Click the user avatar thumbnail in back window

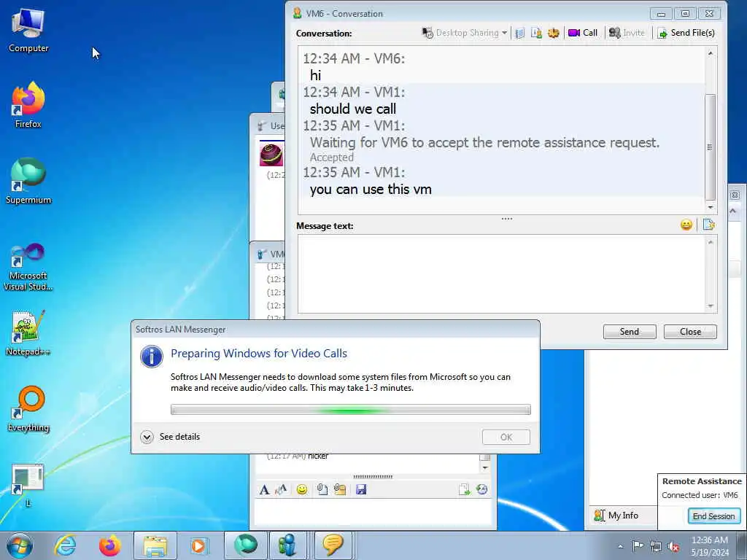(x=271, y=155)
